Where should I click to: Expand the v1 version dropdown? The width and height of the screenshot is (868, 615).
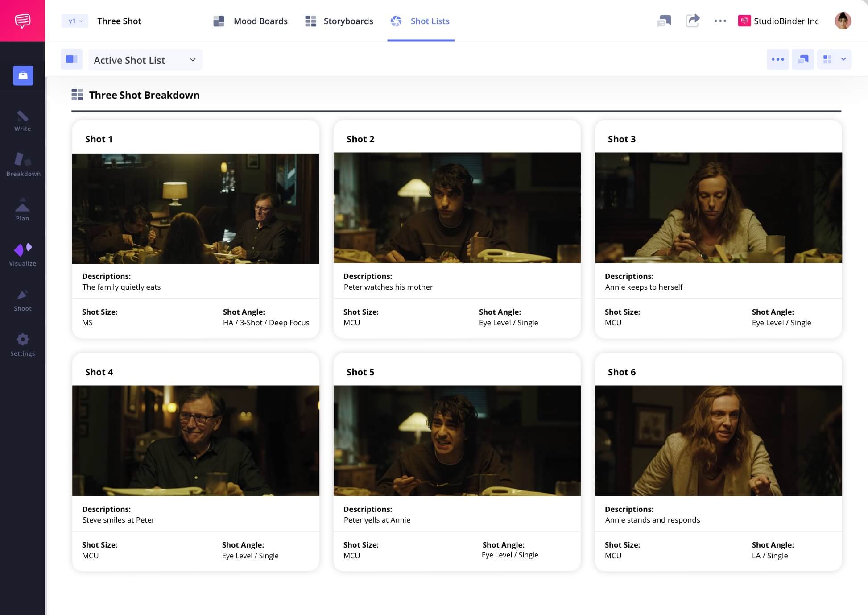[75, 21]
